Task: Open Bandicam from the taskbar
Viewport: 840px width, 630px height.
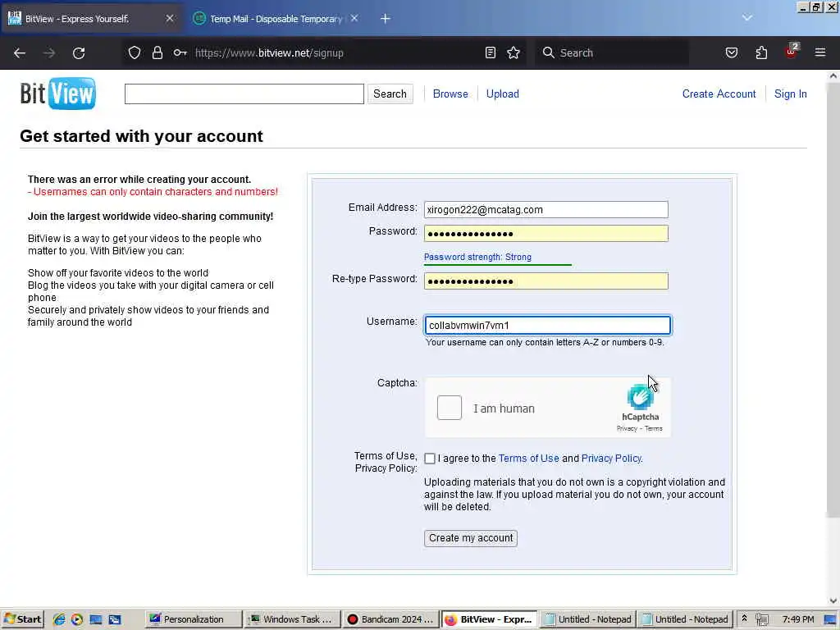Action: [390, 619]
